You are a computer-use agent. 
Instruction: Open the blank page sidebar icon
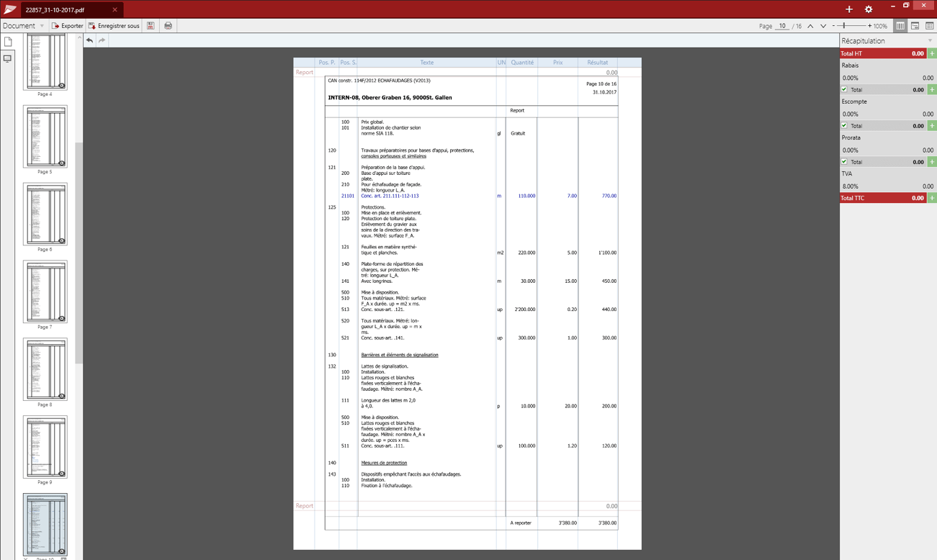pyautogui.click(x=8, y=42)
